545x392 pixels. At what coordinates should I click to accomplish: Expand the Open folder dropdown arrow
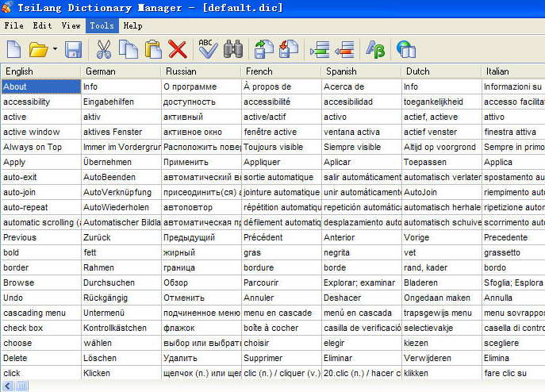point(55,49)
